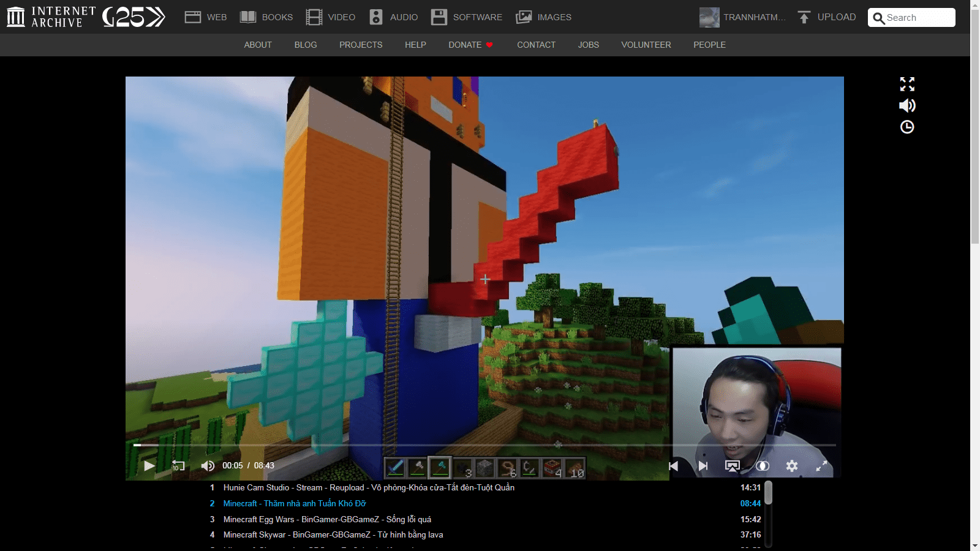
Task: Play the Minecraft Egg Wars playlist entry
Action: (x=327, y=519)
